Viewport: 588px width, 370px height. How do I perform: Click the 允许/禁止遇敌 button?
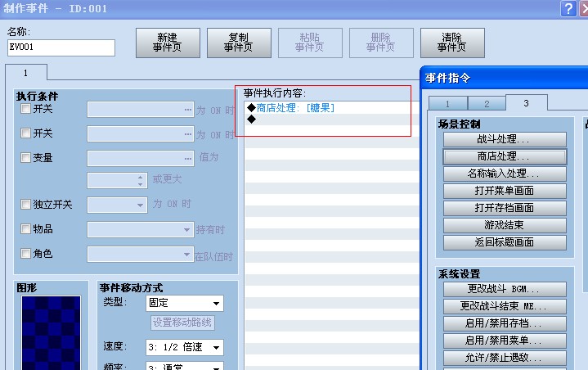pyautogui.click(x=505, y=359)
